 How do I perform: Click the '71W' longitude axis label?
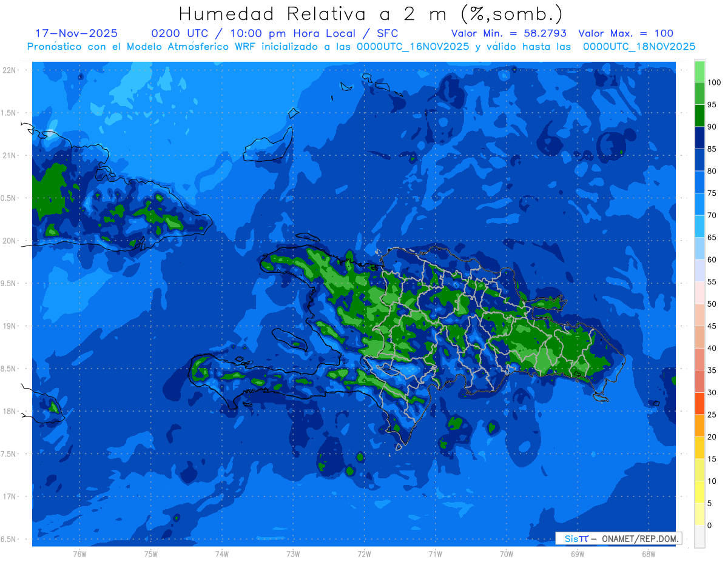(435, 554)
